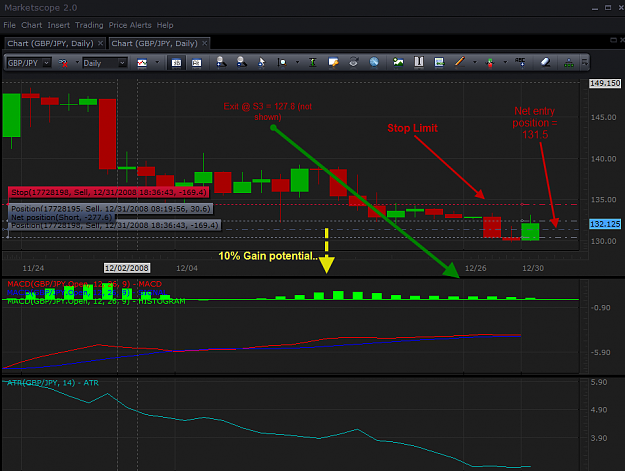The width and height of the screenshot is (625, 471).
Task: Close the second GBP/JPY chart tab
Action: click(204, 43)
